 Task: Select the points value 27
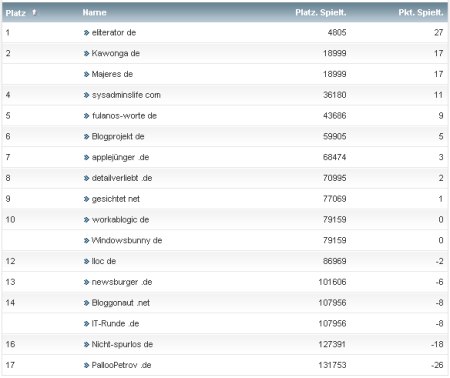(439, 33)
